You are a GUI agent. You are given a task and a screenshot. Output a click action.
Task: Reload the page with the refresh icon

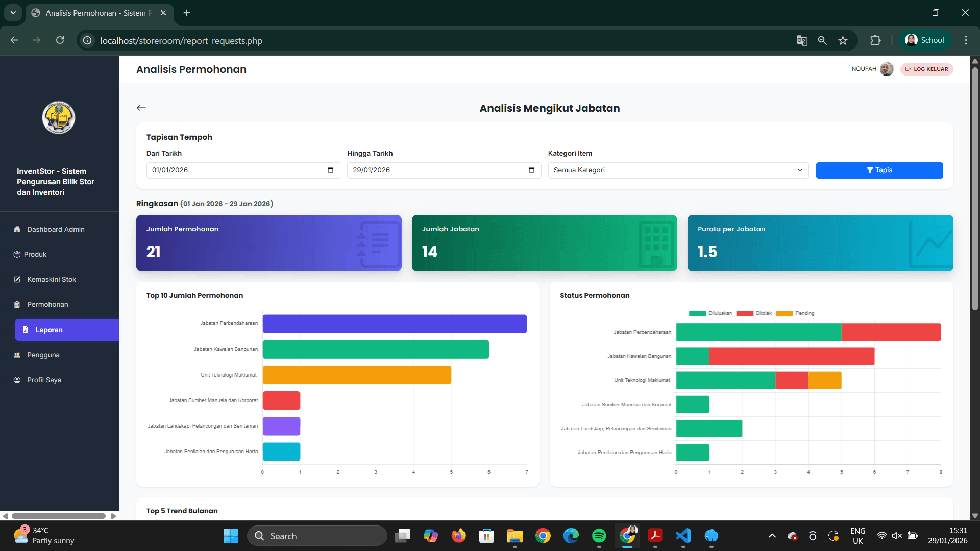click(60, 40)
